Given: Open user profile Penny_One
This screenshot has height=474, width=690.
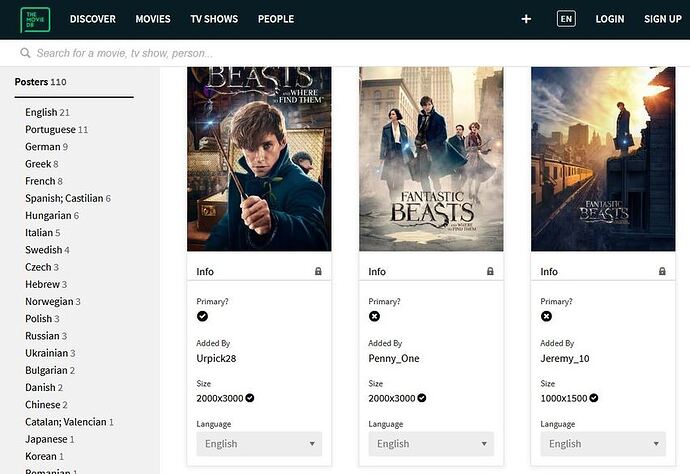Looking at the screenshot, I should [x=394, y=358].
